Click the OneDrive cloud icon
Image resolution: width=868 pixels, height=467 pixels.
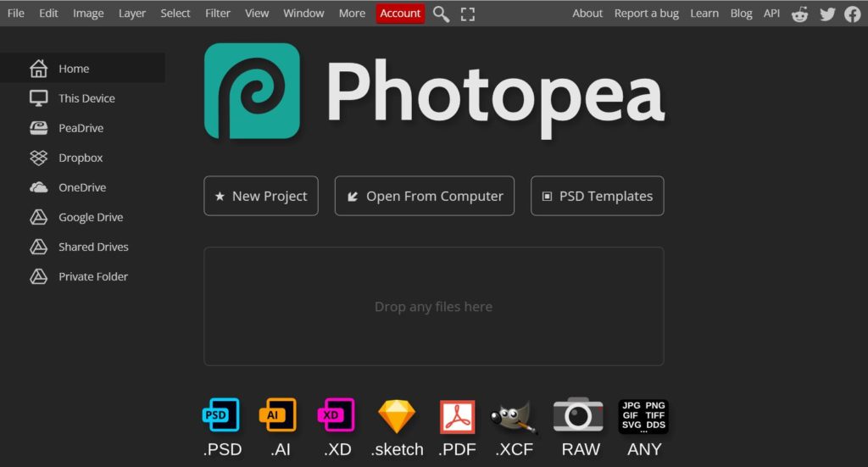point(39,187)
